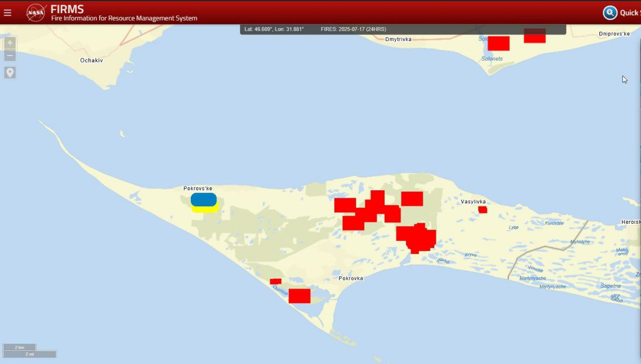The width and height of the screenshot is (641, 364).
Task: Click the 2 mi scale bar
Action: point(30,354)
